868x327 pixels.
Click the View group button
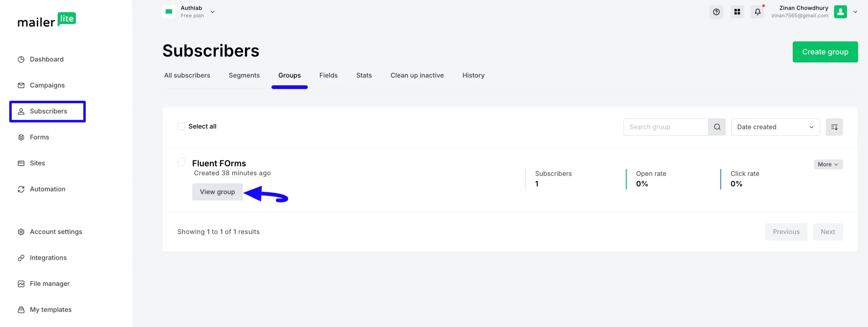[x=217, y=192]
